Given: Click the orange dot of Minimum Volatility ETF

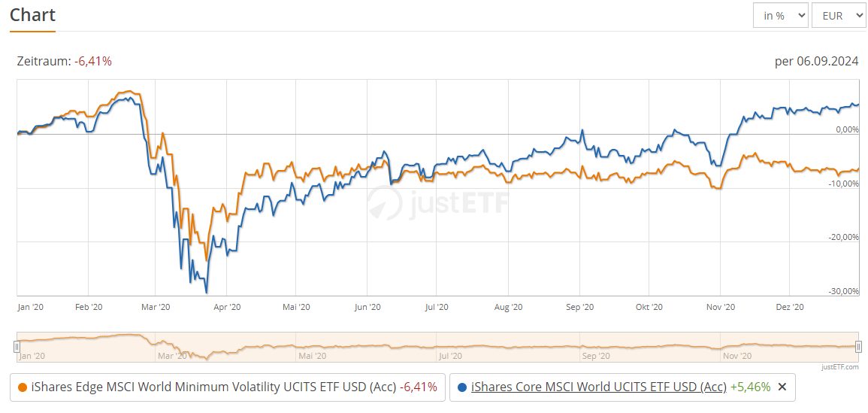Looking at the screenshot, I should pyautogui.click(x=23, y=387).
